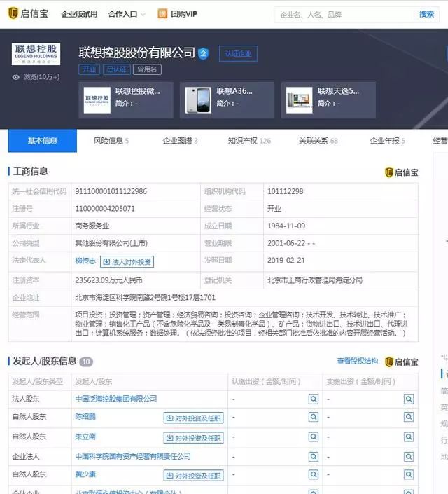448x494 pixels.
Task: Click 实缴出资 magnifier icon for 黄少康
Action: (x=409, y=474)
